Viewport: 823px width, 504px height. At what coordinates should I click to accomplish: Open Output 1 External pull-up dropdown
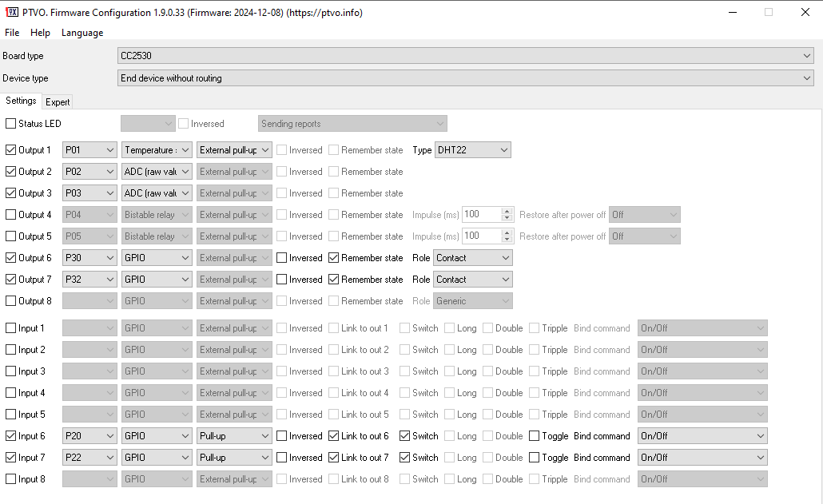coord(234,150)
